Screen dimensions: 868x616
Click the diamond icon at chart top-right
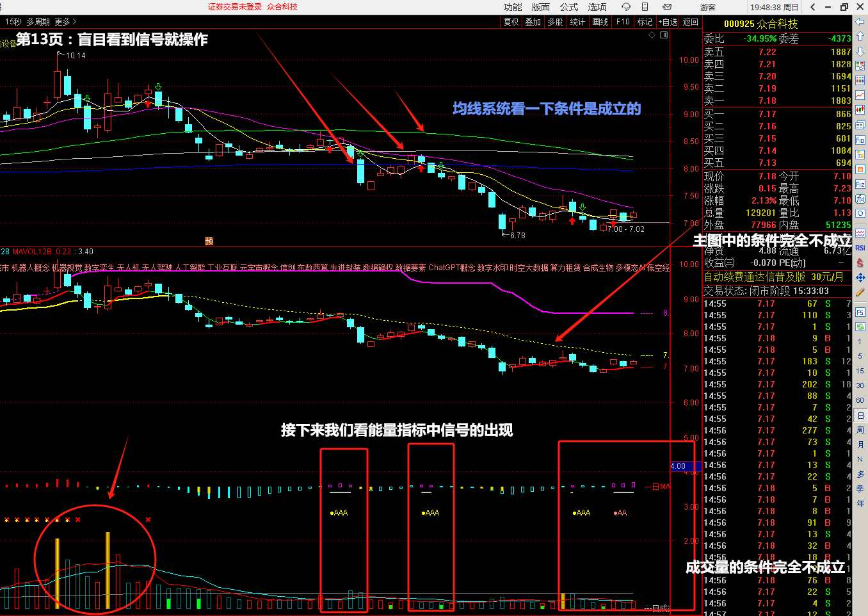pos(652,35)
